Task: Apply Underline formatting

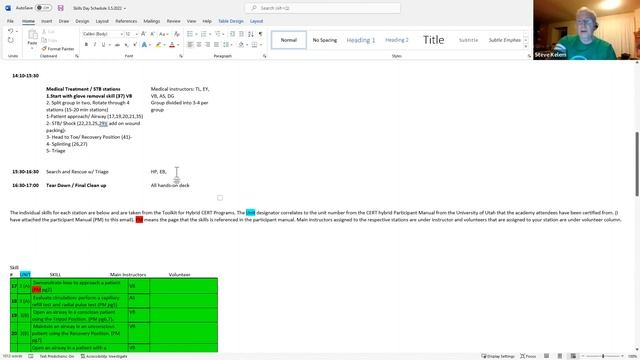Action: click(103, 44)
